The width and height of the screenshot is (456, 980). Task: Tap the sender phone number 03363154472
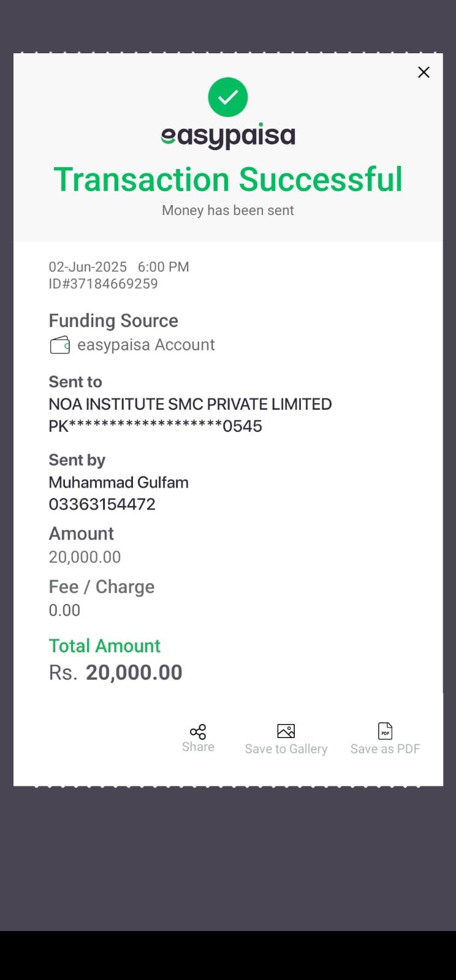[102, 504]
